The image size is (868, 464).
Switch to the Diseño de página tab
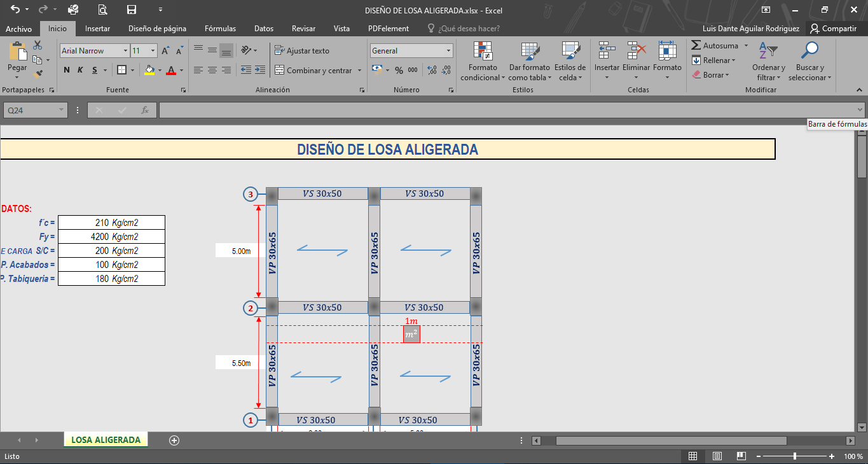pyautogui.click(x=157, y=28)
